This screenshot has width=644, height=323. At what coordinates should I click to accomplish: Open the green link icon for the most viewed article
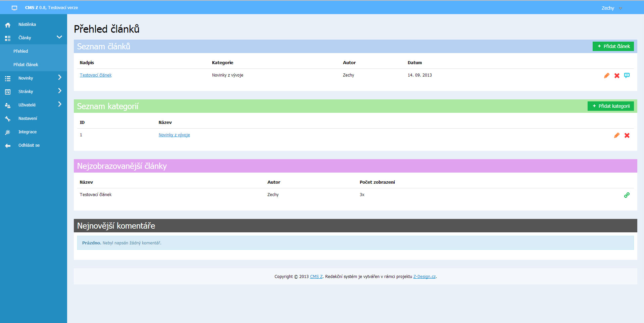click(x=627, y=195)
